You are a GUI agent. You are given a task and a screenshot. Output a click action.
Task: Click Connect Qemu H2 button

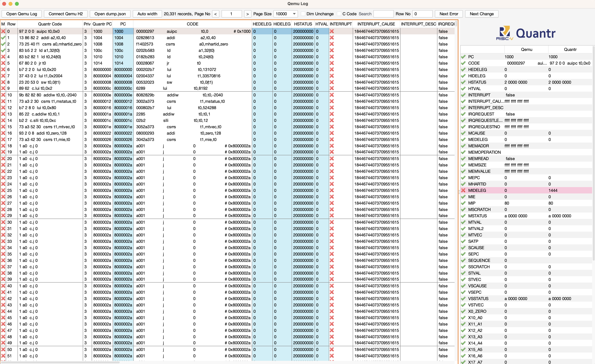66,14
